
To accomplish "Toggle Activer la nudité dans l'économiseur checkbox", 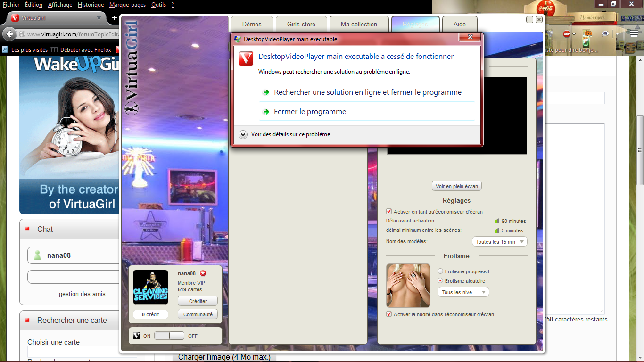I will [389, 314].
